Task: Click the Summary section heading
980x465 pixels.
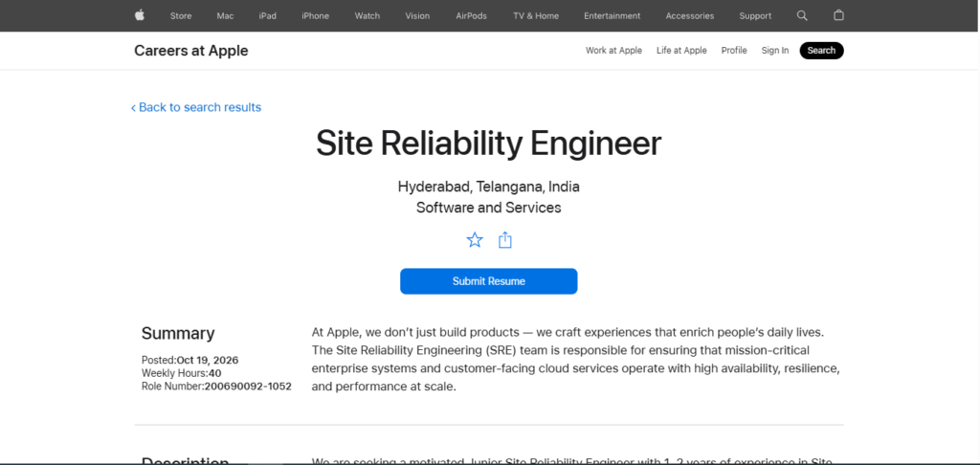Action: (x=178, y=333)
